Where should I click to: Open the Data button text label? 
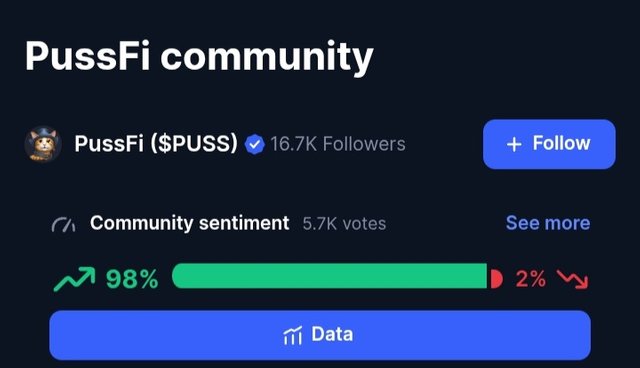coord(332,334)
